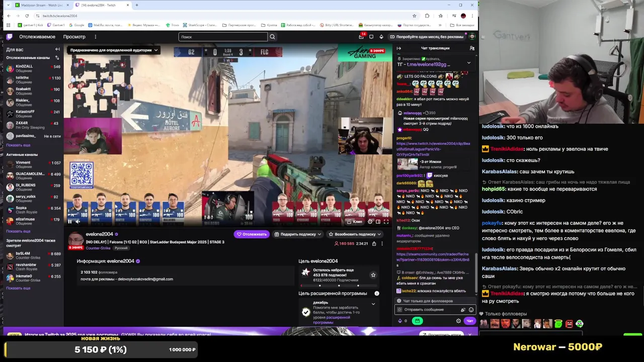
Task: Click the search magnifier button
Action: (x=272, y=37)
